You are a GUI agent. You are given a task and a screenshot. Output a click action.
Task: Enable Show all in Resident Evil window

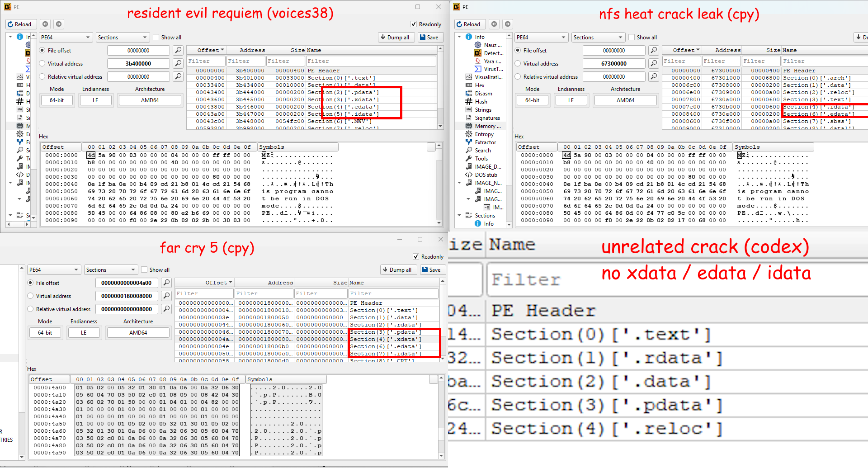[x=156, y=38]
